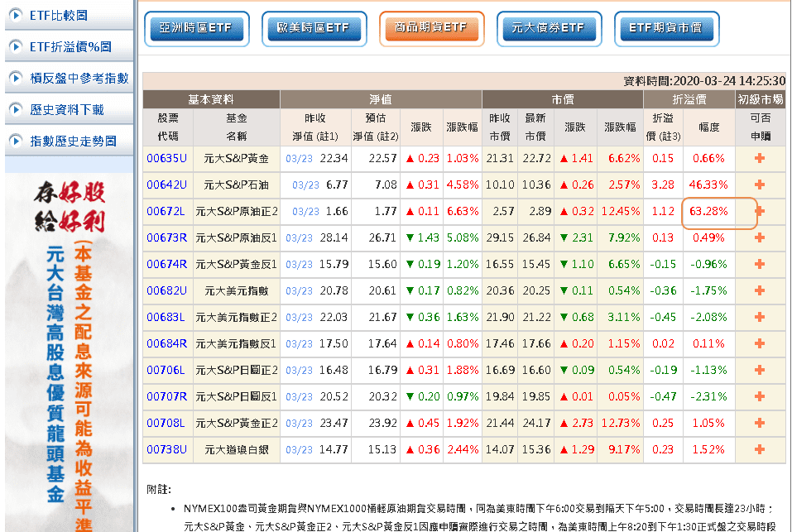The width and height of the screenshot is (792, 532).
Task: Click arrow icon beside 歷史資料下載
Action: point(16,109)
